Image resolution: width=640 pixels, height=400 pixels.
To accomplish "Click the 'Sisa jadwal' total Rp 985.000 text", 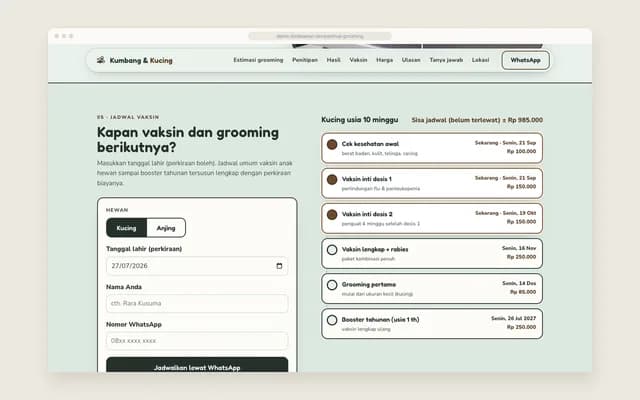I will coord(477,120).
